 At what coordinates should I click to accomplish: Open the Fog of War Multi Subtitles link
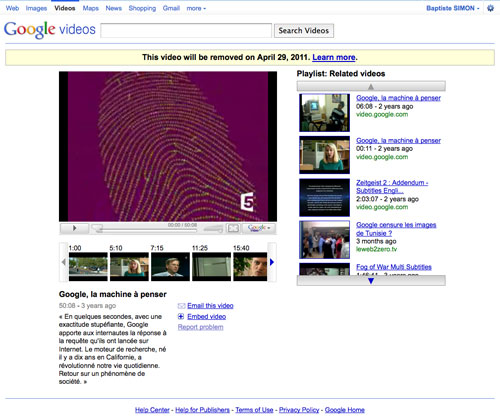(x=394, y=267)
